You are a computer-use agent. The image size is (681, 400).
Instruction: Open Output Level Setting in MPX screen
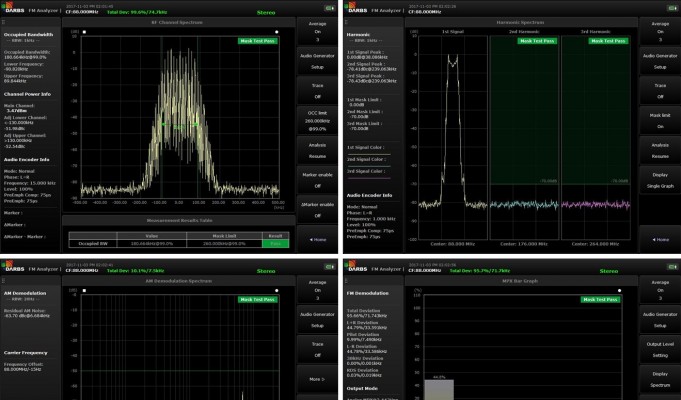tap(660, 350)
